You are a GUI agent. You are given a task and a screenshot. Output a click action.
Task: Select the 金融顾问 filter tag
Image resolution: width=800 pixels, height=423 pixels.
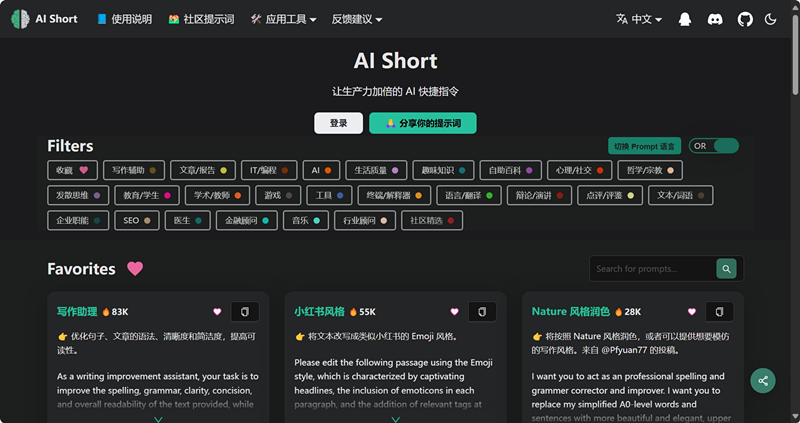pos(247,220)
